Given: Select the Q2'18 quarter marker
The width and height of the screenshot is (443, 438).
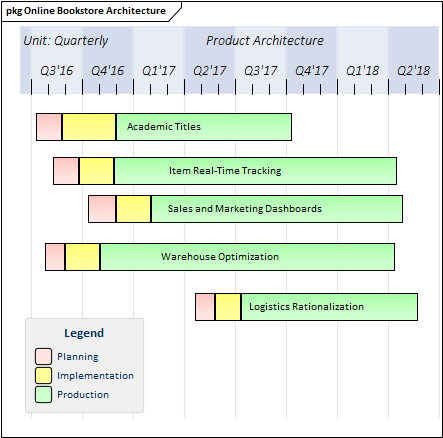Looking at the screenshot, I should pos(413,71).
